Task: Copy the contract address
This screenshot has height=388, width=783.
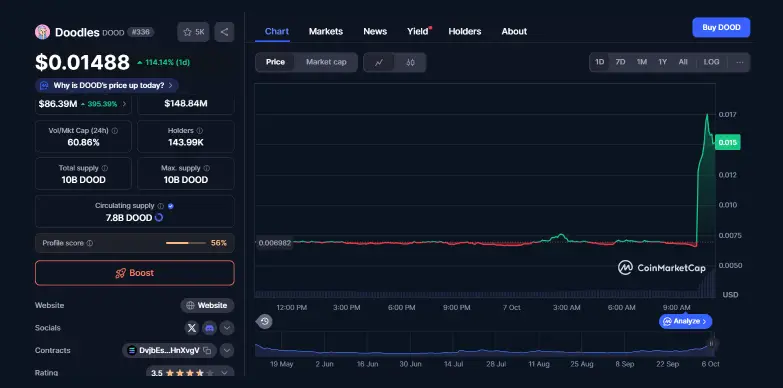Action: (207, 351)
